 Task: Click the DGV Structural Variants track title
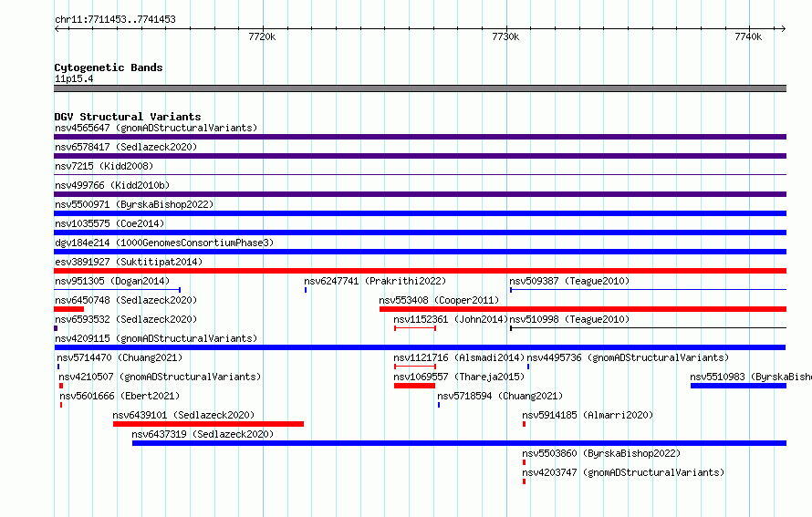128,117
